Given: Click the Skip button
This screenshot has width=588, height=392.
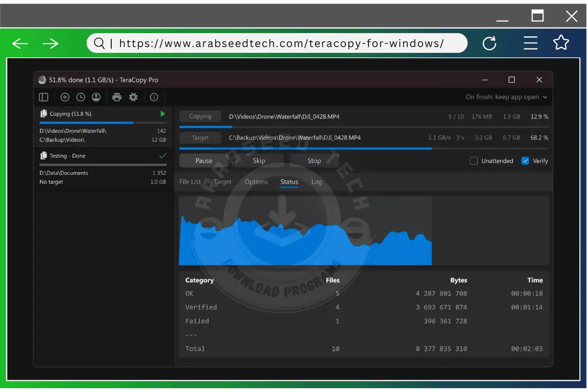Looking at the screenshot, I should (259, 161).
